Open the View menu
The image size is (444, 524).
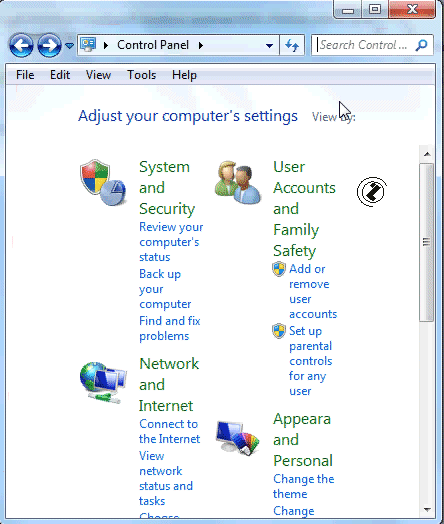pyautogui.click(x=98, y=75)
